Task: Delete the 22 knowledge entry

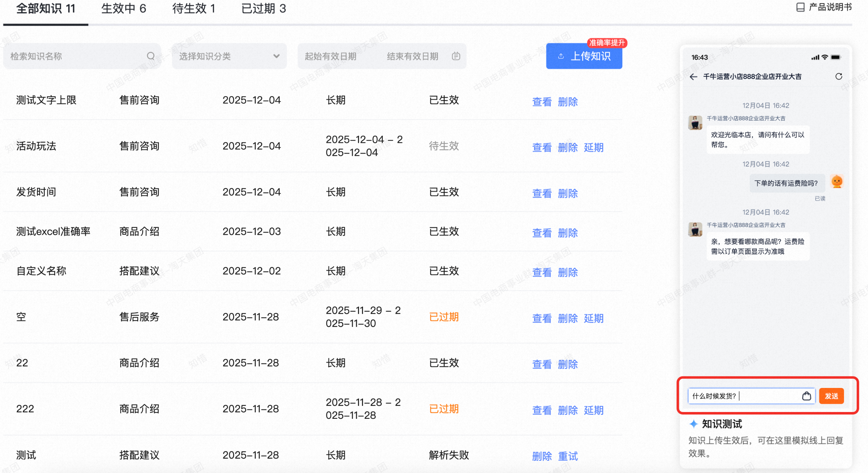Action: point(568,364)
